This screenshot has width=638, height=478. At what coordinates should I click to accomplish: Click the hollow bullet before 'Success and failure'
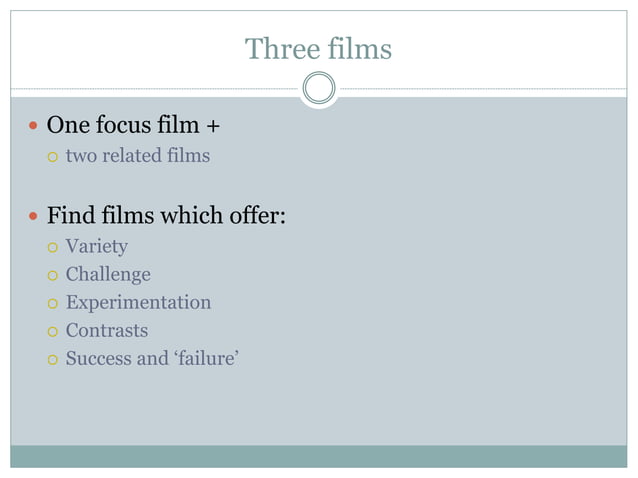click(52, 359)
